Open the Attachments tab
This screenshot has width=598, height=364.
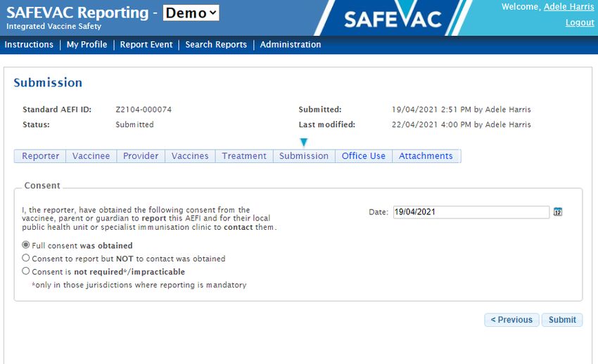point(426,156)
